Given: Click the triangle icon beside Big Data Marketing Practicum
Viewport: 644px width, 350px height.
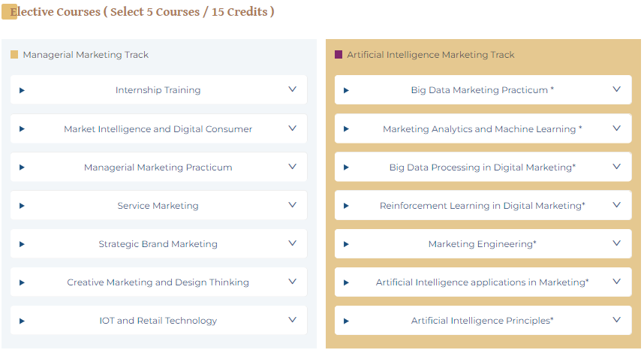Looking at the screenshot, I should click(x=346, y=90).
